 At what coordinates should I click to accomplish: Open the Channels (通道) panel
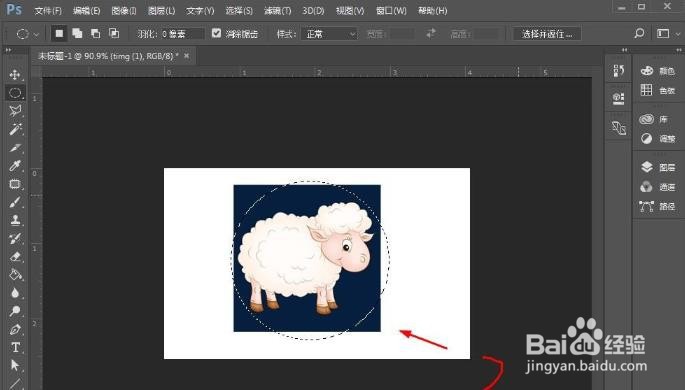coord(658,187)
